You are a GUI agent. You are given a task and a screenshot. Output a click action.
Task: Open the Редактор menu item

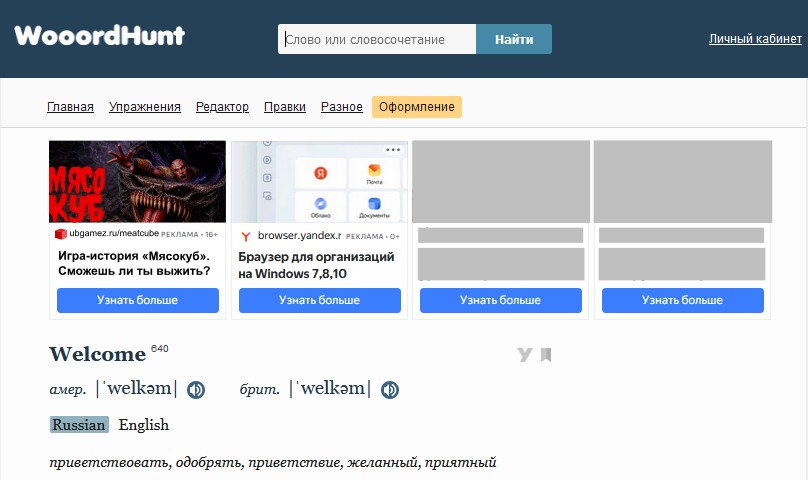pyautogui.click(x=222, y=107)
